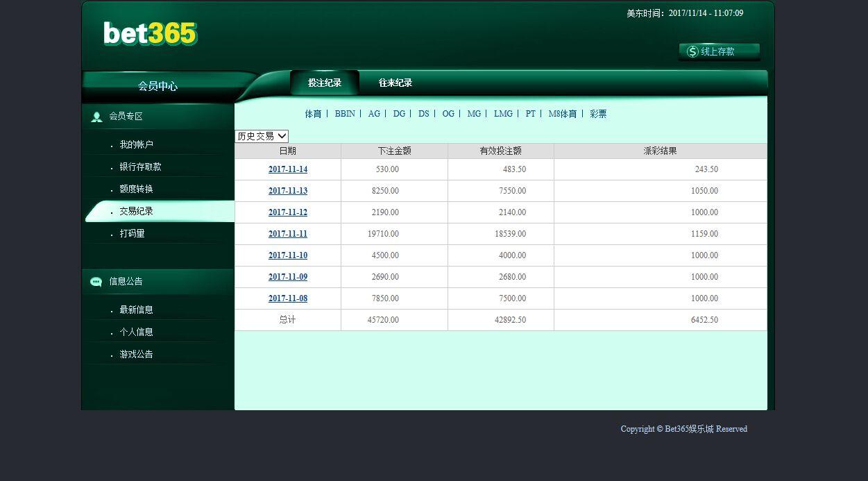Open the 2017-11-11 date link
868x481 pixels.
(288, 234)
